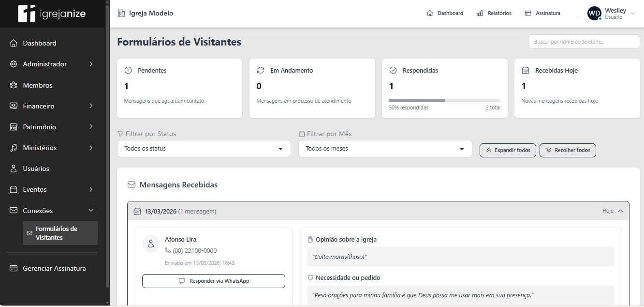
Task: Open the Wesley user profile menu
Action: 612,14
